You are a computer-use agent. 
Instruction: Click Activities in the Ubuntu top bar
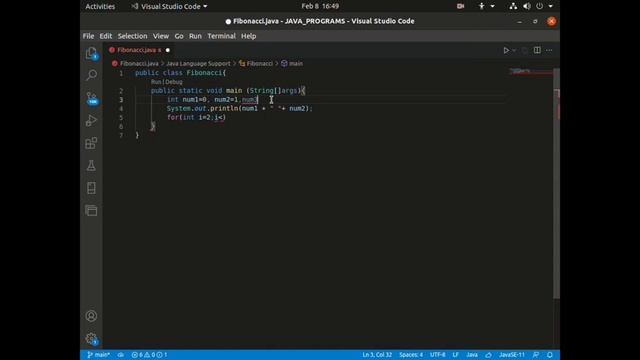[x=100, y=6]
